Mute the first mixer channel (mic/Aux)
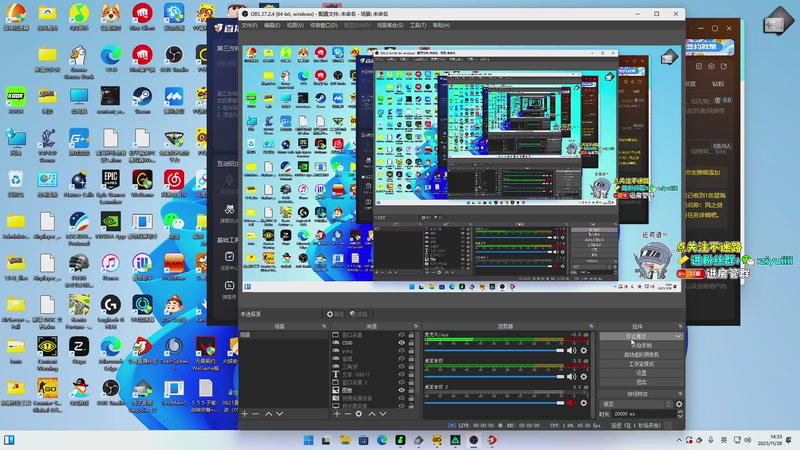 (x=571, y=351)
